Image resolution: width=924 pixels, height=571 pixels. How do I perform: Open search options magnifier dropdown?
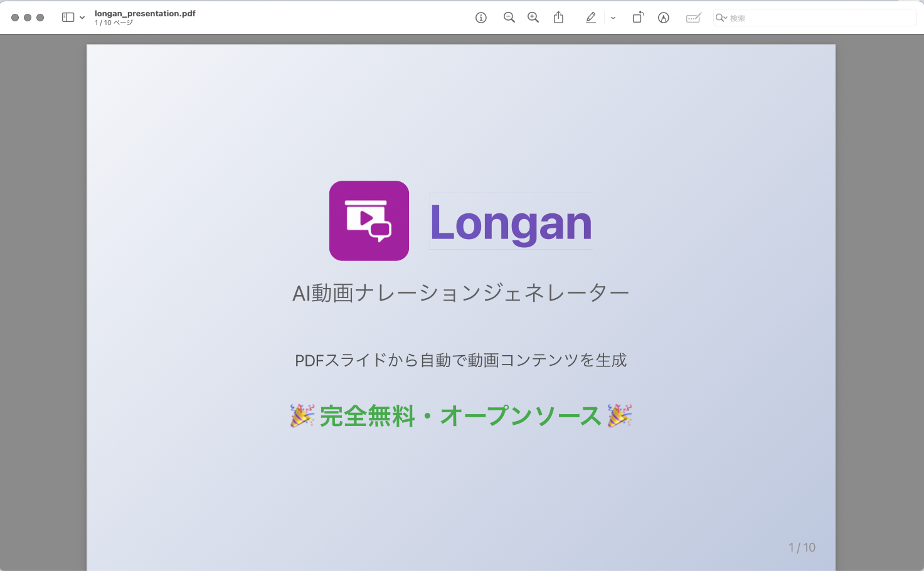[721, 18]
